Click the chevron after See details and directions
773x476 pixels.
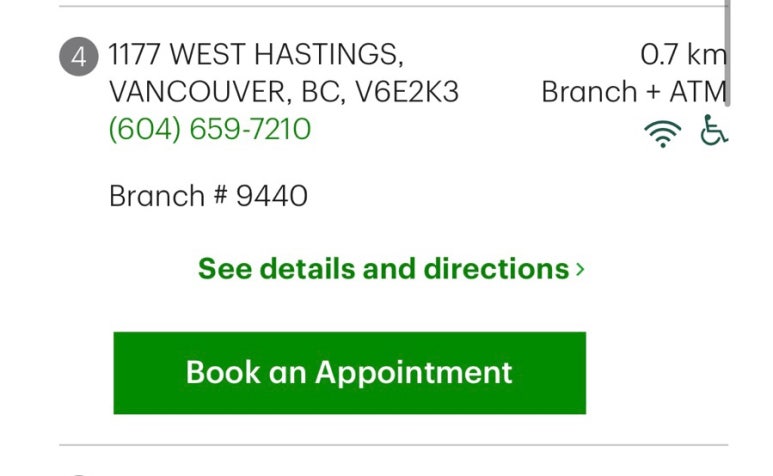(x=580, y=270)
